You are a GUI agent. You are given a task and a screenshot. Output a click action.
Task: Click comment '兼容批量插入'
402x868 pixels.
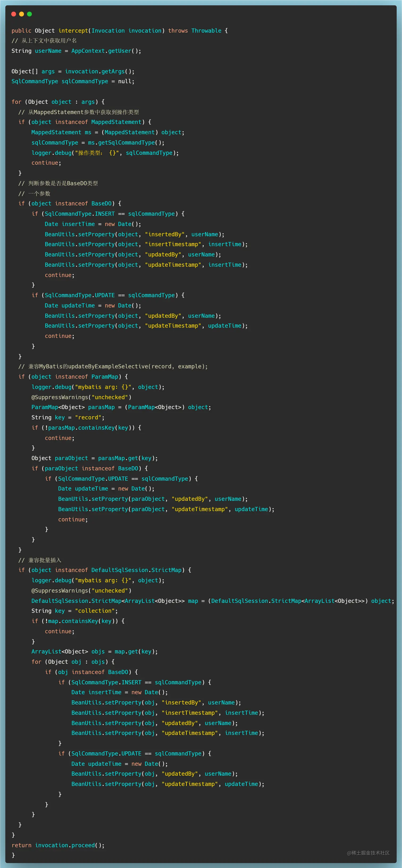tap(40, 560)
